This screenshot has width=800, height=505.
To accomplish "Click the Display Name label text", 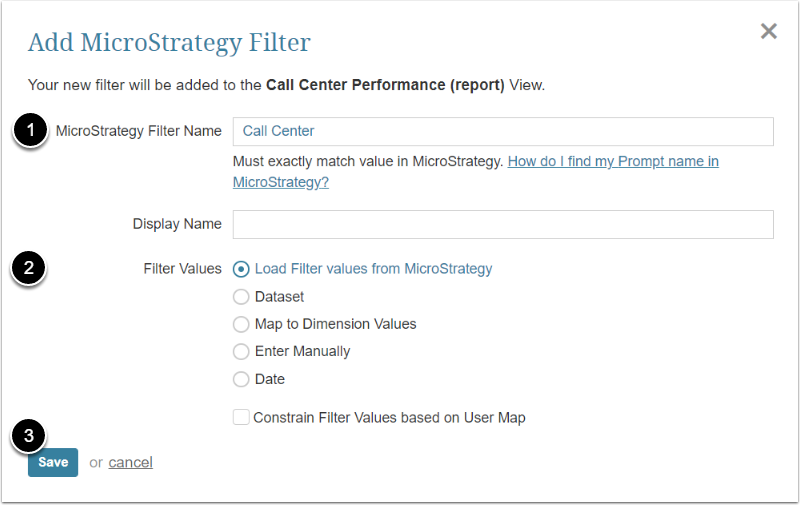I will point(177,224).
